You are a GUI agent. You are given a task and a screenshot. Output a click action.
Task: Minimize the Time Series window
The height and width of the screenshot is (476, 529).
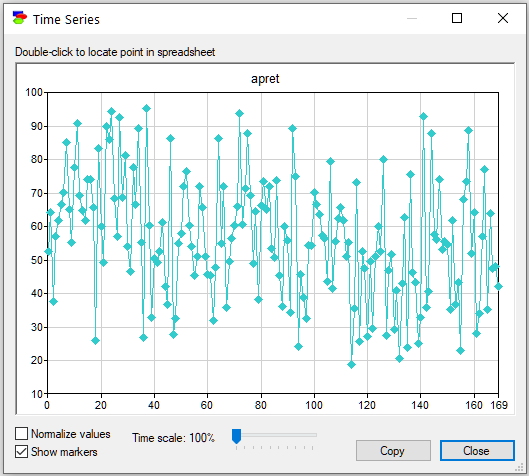[x=412, y=18]
